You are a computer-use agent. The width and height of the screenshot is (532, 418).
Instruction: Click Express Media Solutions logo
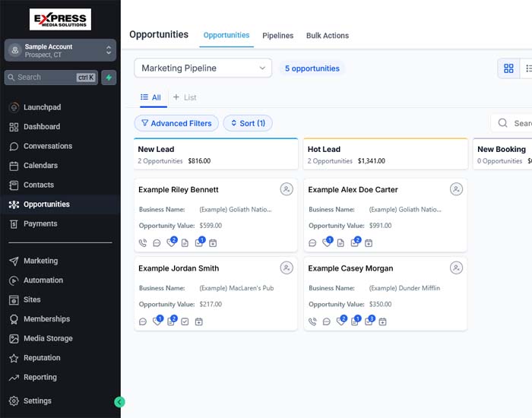click(60, 19)
